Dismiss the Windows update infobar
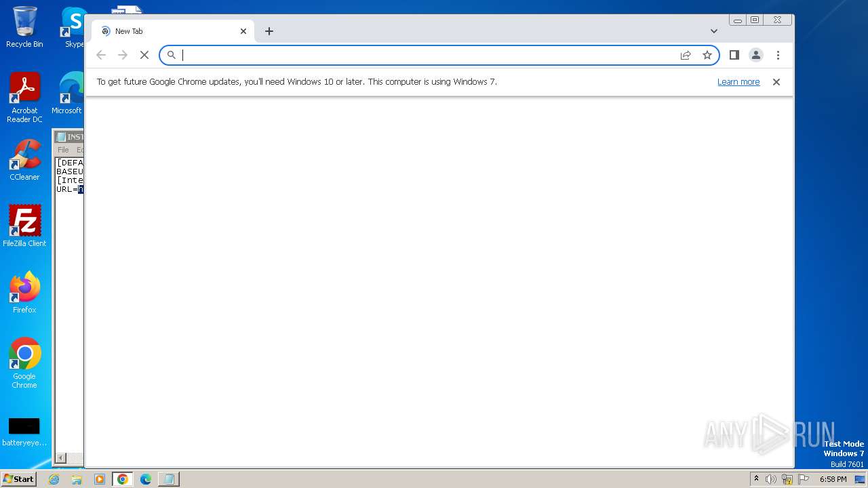This screenshot has width=868, height=488. 776,82
